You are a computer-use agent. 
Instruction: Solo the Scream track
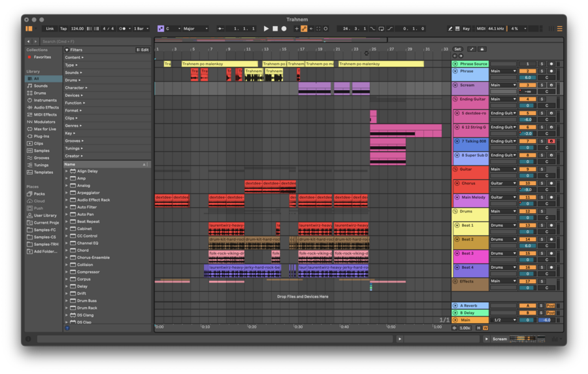[542, 85]
